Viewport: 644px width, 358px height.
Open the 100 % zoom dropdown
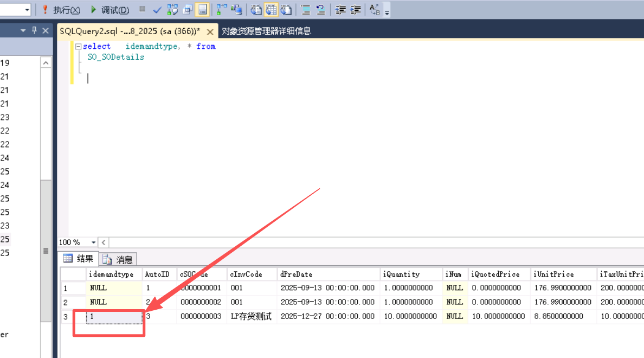[93, 242]
